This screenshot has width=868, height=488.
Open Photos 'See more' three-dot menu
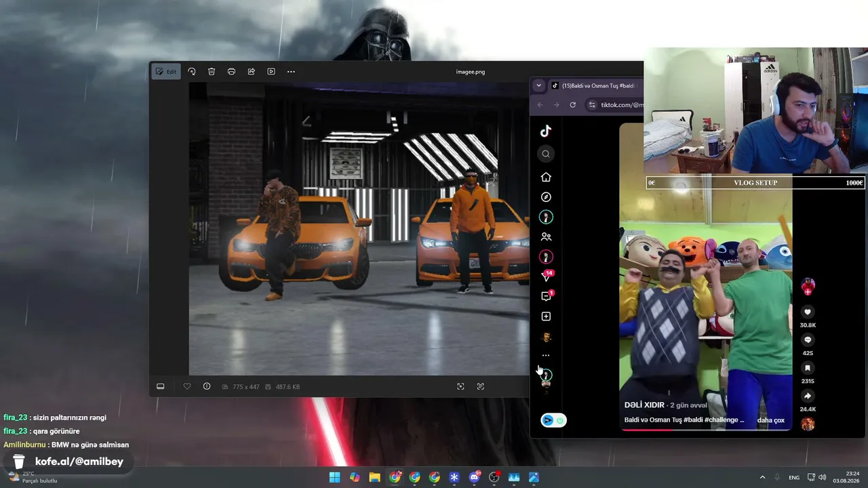291,71
